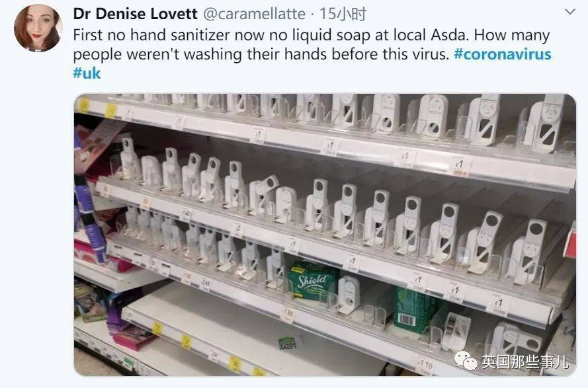Click the Dr Denise Lovett display name

(135, 15)
